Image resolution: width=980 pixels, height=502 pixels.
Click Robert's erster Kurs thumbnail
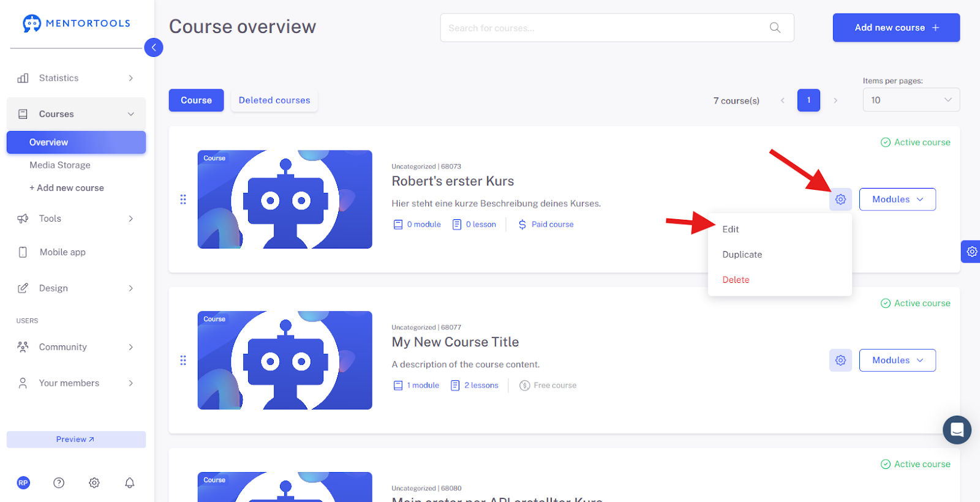click(285, 200)
